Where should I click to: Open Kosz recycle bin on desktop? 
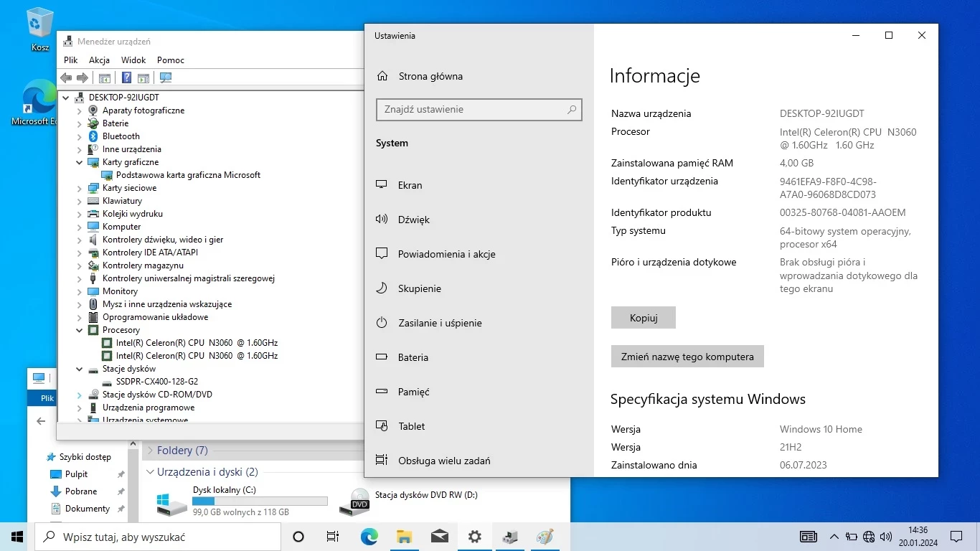(40, 29)
